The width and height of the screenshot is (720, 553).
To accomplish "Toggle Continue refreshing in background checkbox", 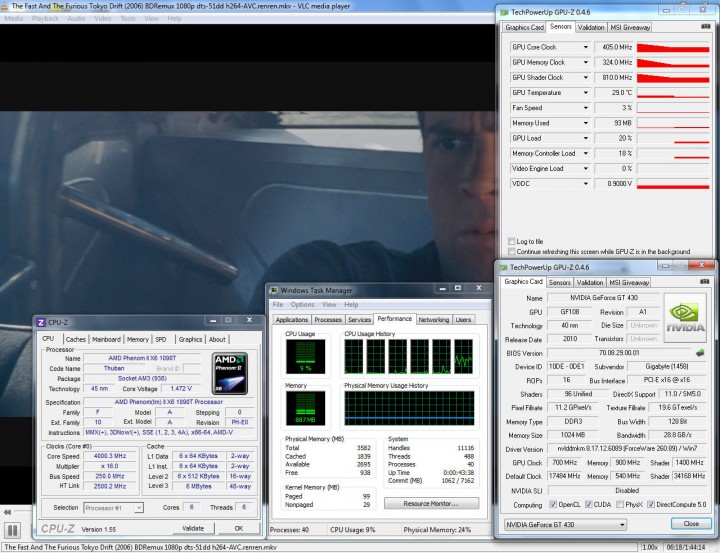I will tap(512, 251).
